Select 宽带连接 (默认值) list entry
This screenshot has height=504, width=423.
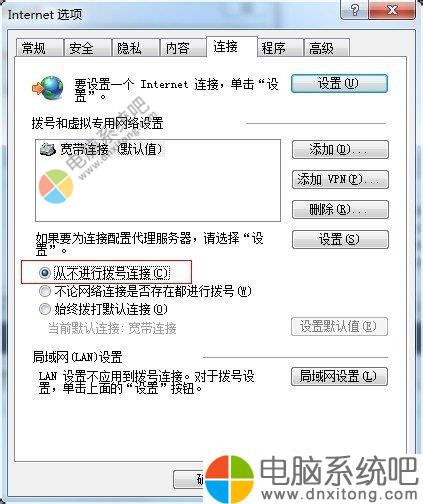pos(101,149)
